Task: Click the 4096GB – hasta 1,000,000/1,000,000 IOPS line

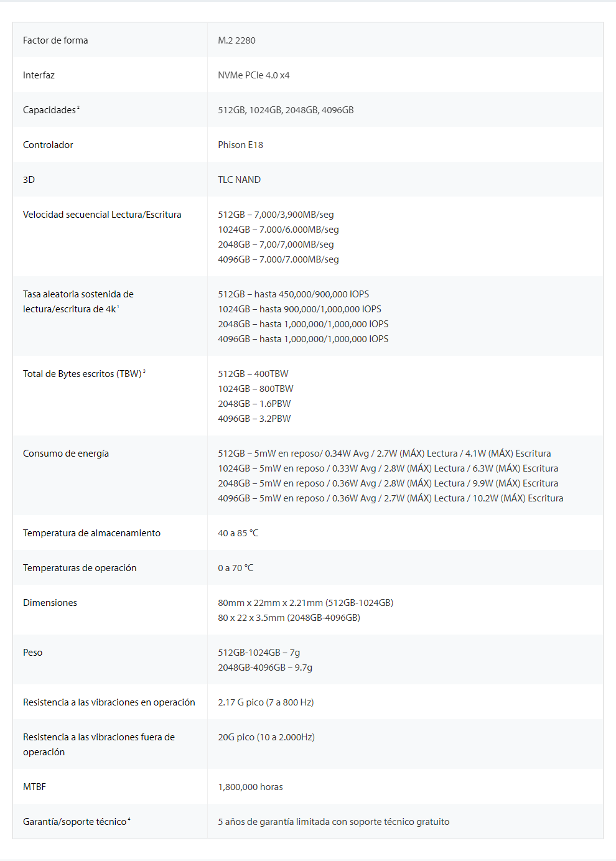Action: [x=303, y=339]
